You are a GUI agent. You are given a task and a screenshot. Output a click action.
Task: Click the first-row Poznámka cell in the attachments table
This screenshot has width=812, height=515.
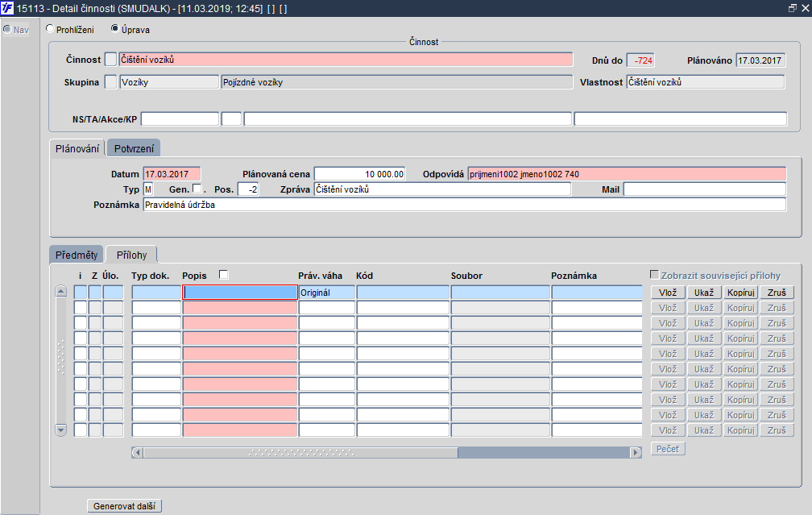coord(597,293)
